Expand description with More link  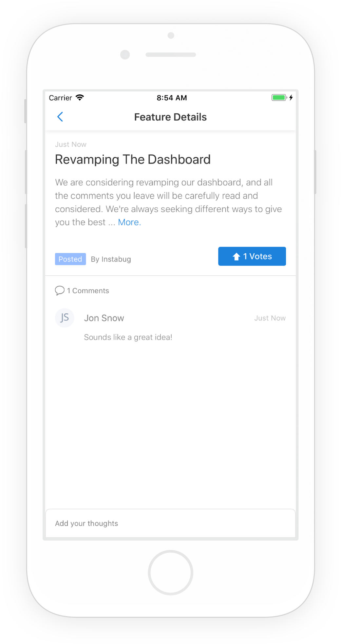click(x=129, y=222)
